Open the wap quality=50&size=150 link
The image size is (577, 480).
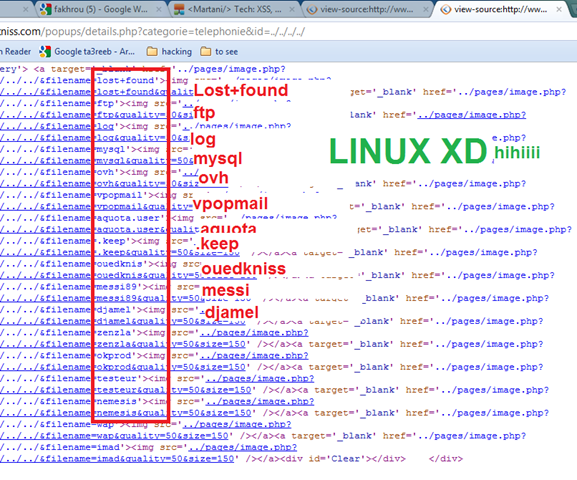[x=114, y=436]
